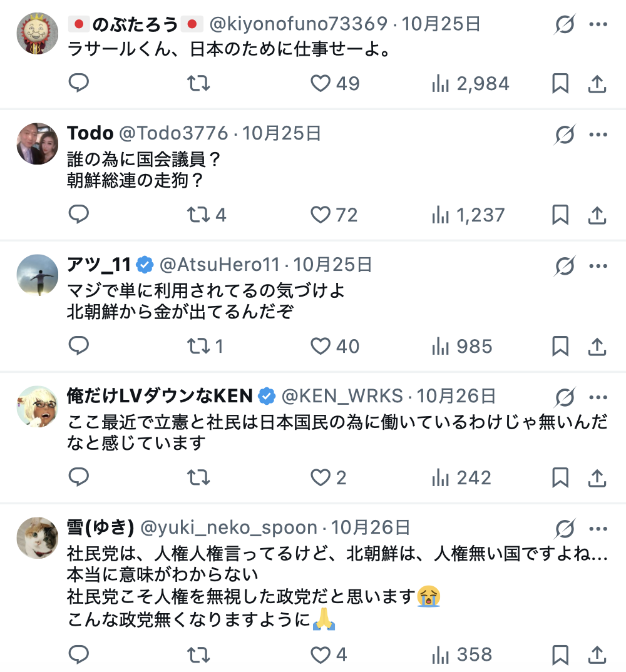The height and width of the screenshot is (672, 626).
Task: Open more options menu on のぶたろう's tweet
Action: pyautogui.click(x=598, y=25)
